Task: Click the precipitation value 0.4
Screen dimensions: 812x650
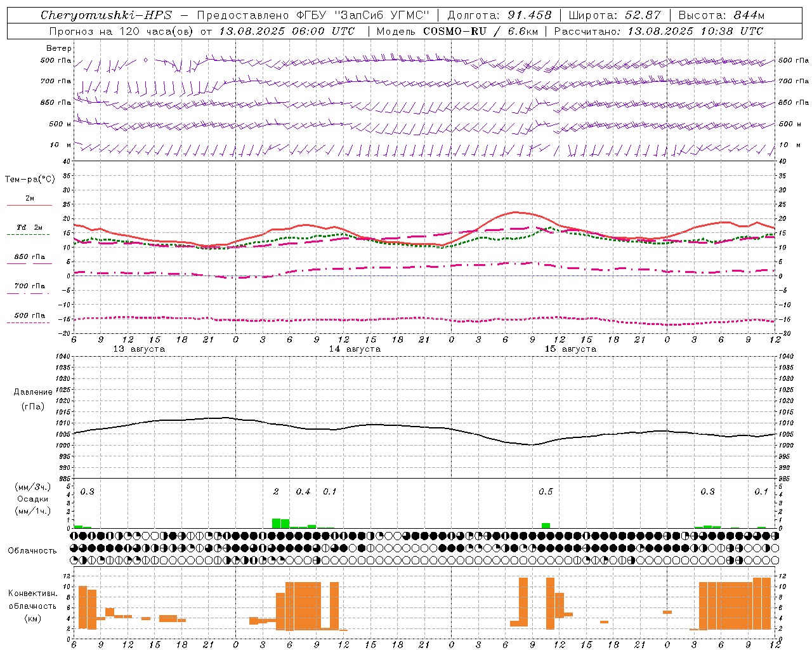Action: click(x=303, y=492)
